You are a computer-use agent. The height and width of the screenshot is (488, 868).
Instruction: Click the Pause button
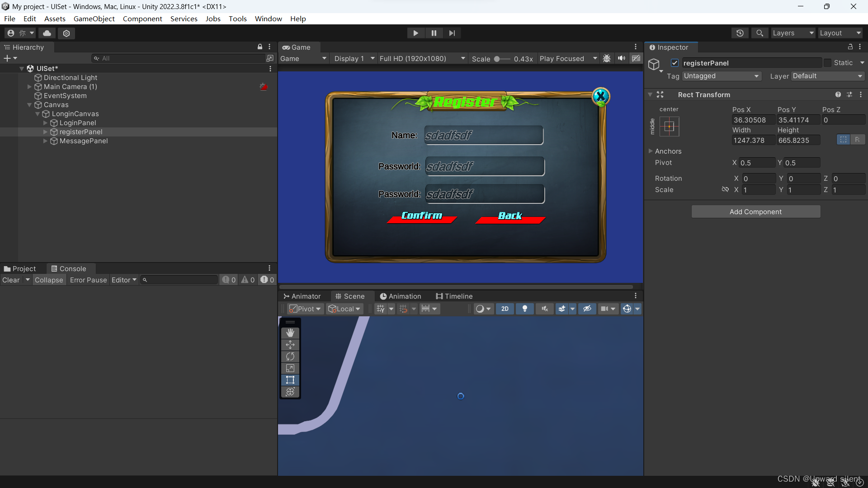click(x=434, y=33)
